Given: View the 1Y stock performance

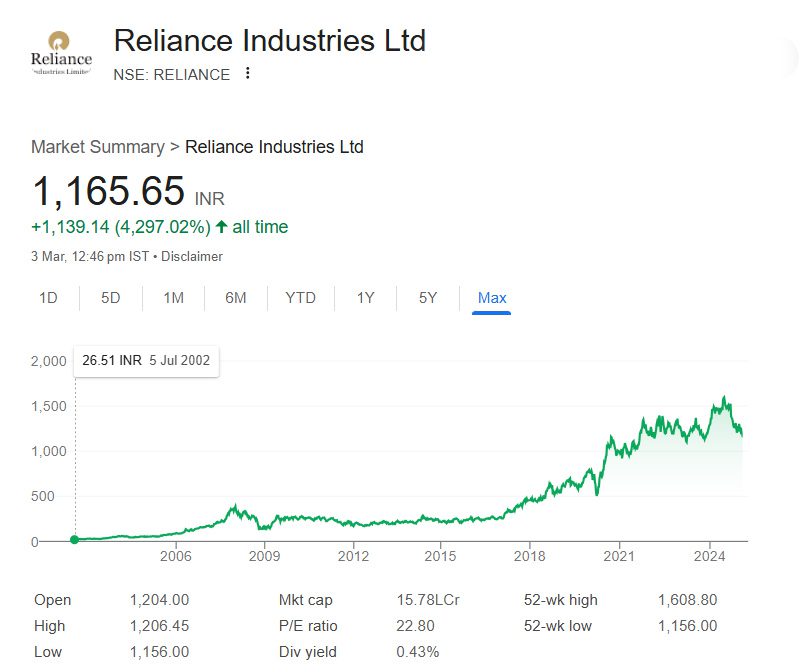Looking at the screenshot, I should 364,298.
